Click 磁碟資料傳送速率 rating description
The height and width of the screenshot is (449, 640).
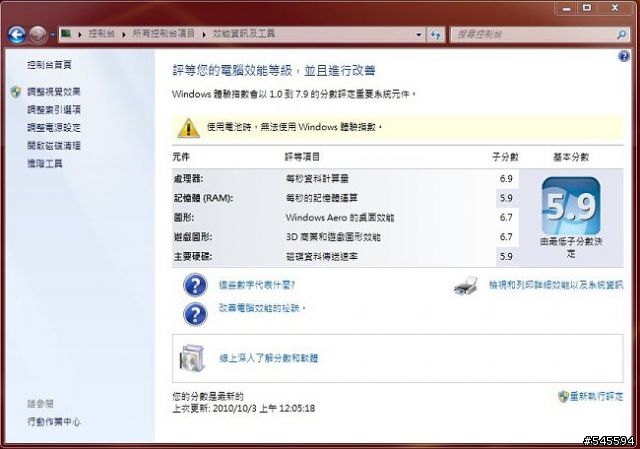322,256
